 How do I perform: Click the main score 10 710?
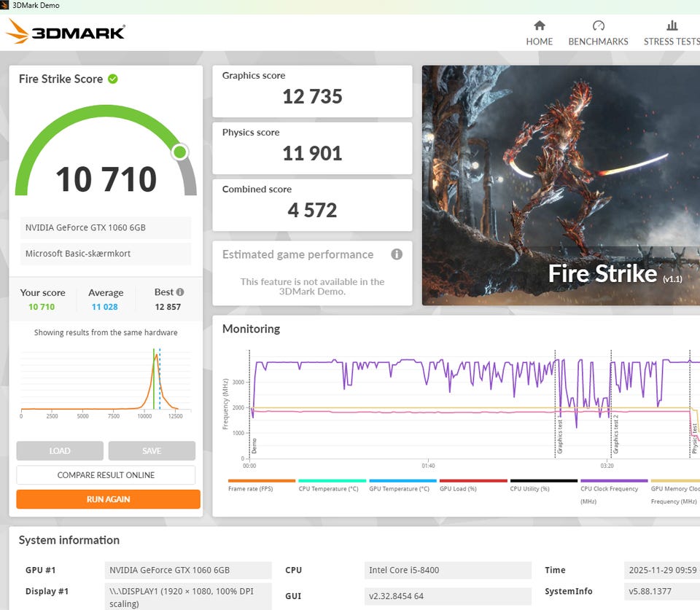[106, 179]
